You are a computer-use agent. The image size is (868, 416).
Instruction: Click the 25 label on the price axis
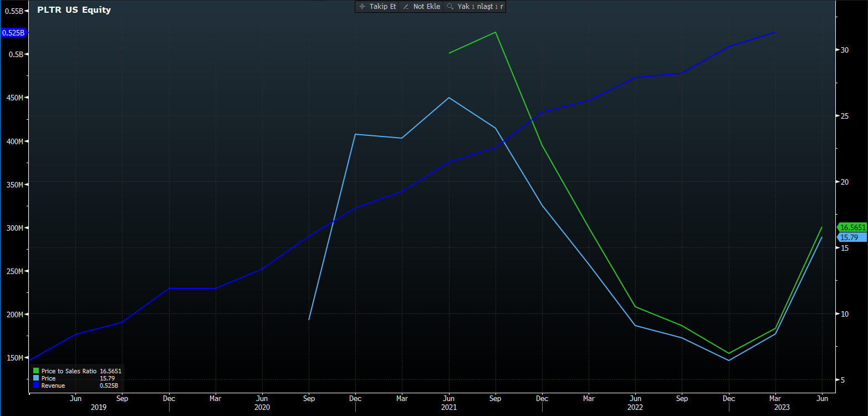pos(844,116)
